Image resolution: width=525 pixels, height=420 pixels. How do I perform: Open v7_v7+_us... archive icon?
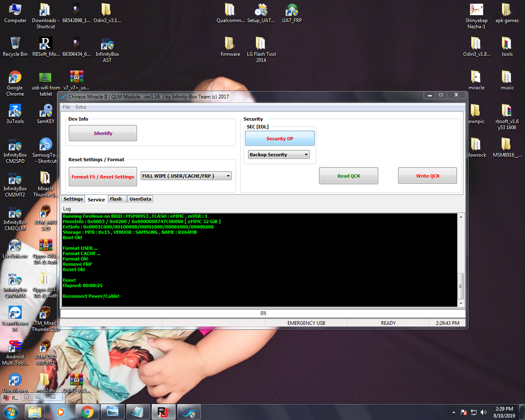(x=76, y=80)
